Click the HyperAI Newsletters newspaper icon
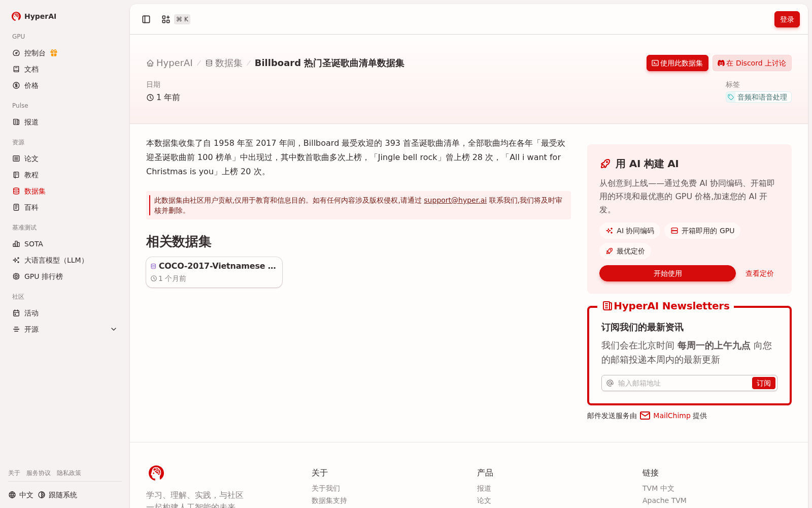 click(x=607, y=306)
